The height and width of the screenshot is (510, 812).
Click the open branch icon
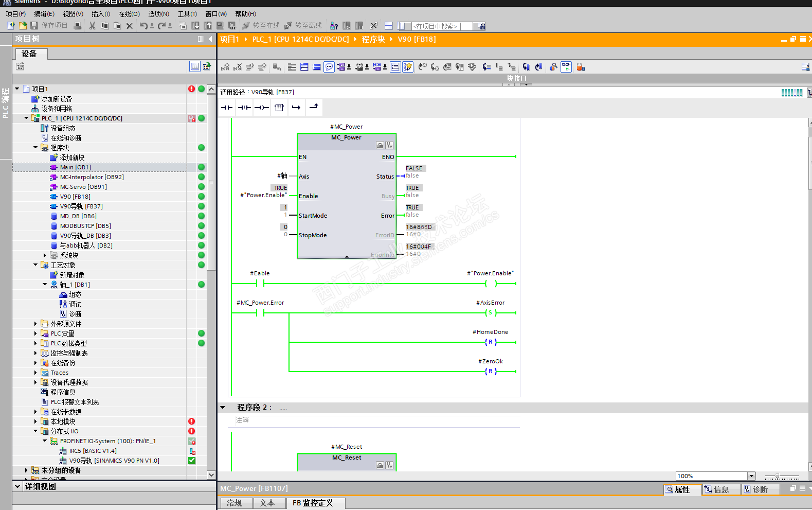(296, 108)
